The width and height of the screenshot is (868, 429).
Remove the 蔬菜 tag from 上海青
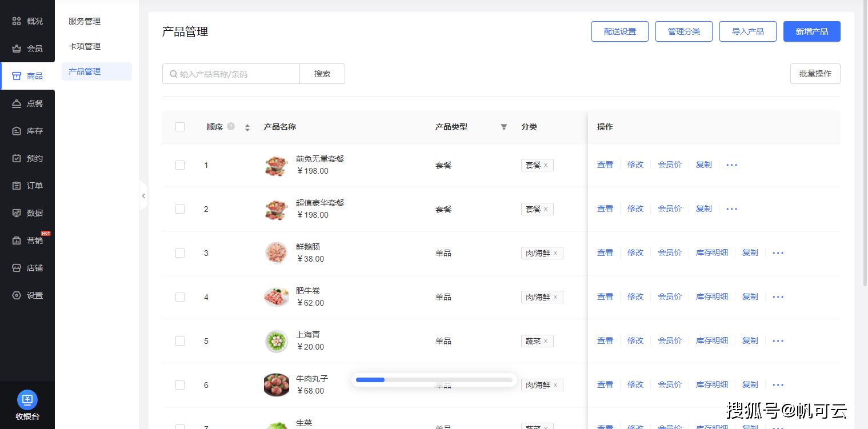(x=546, y=341)
